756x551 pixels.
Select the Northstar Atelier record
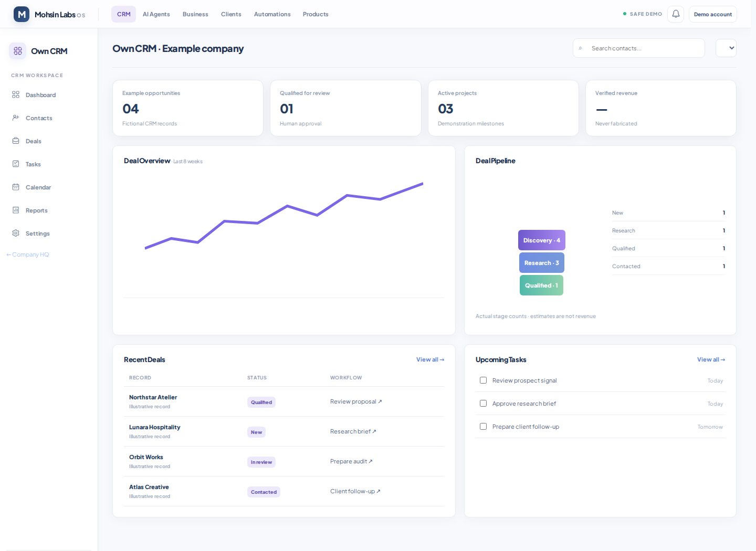point(153,397)
